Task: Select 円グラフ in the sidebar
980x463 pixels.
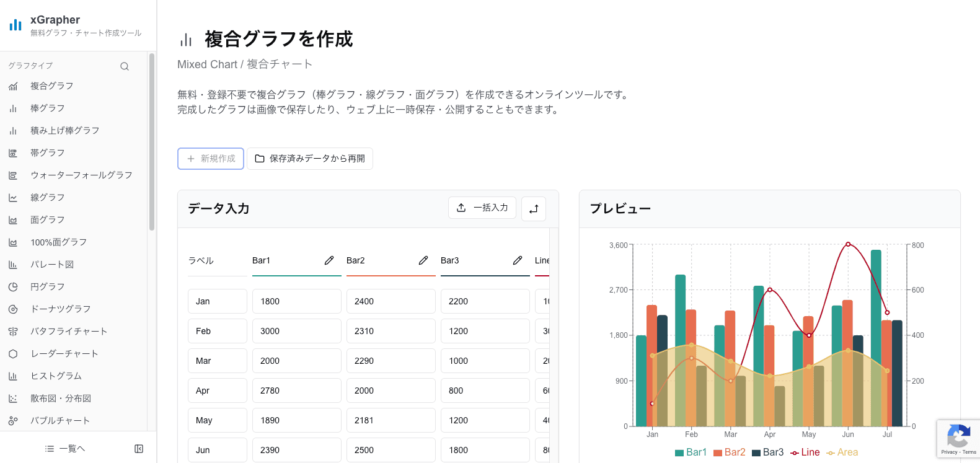Action: pos(48,287)
